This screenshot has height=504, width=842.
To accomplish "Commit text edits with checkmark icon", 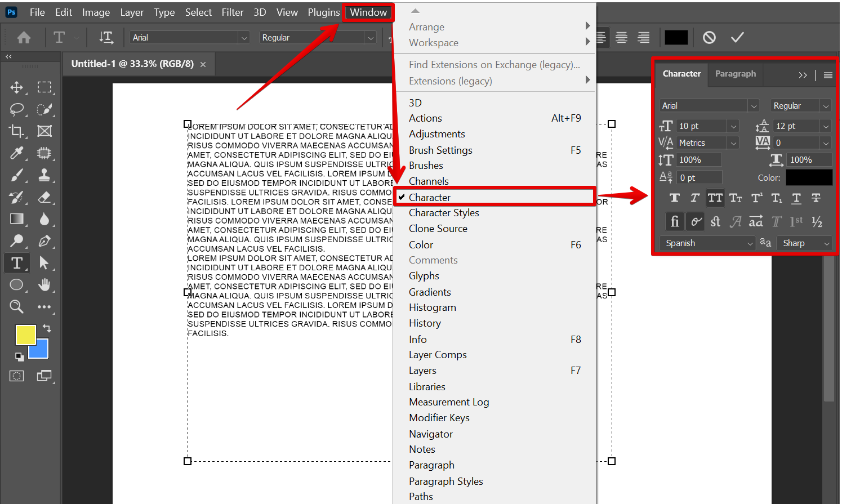I will 737,38.
